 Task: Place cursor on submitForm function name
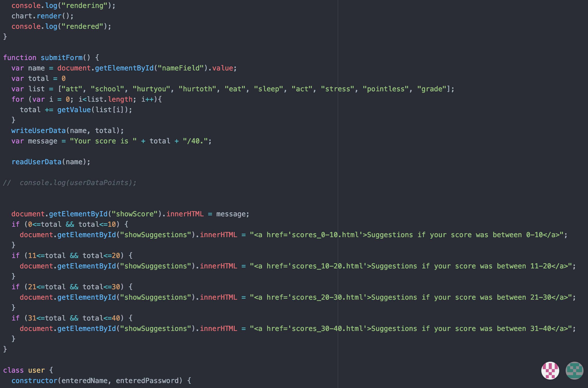click(61, 58)
